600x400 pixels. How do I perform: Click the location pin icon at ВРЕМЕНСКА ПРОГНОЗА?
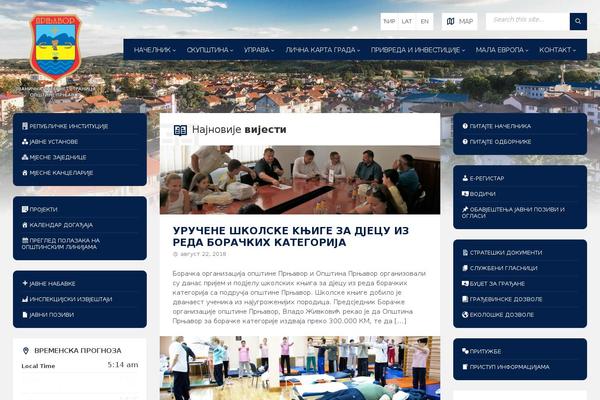click(x=26, y=351)
